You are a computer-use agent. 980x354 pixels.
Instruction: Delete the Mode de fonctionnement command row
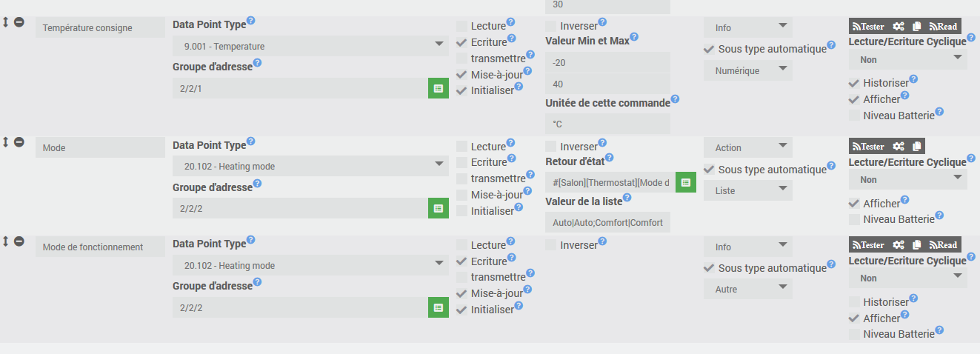coord(19,241)
